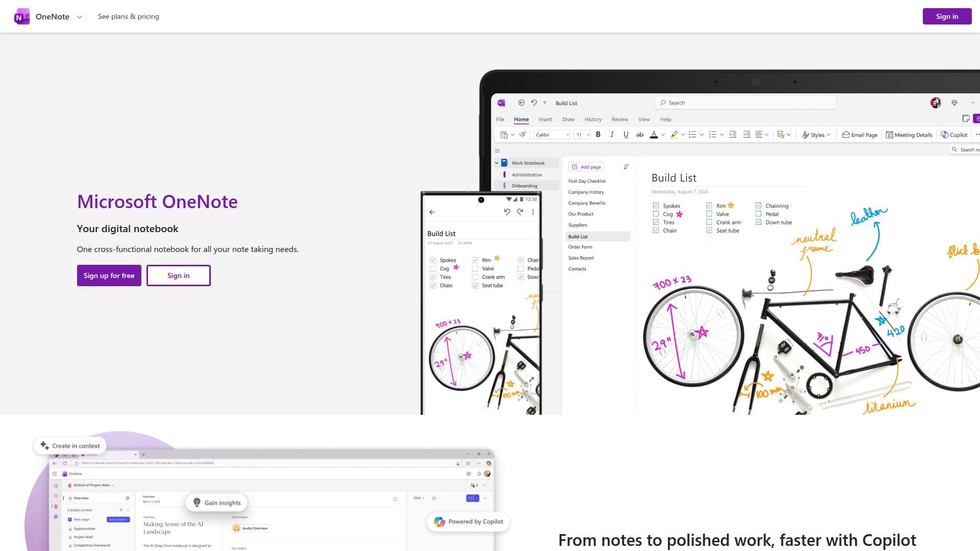This screenshot has width=980, height=551.
Task: Open the font size 11 dropdown
Action: click(x=582, y=135)
